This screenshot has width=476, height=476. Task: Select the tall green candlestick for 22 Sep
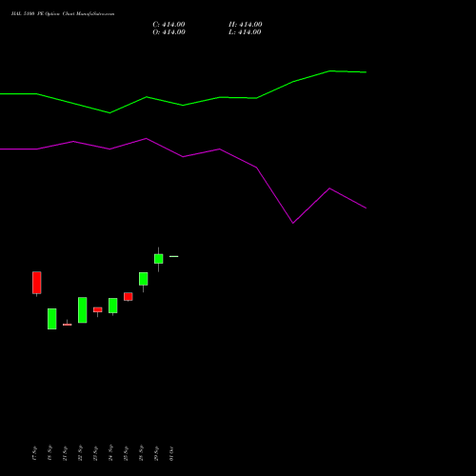tap(83, 310)
